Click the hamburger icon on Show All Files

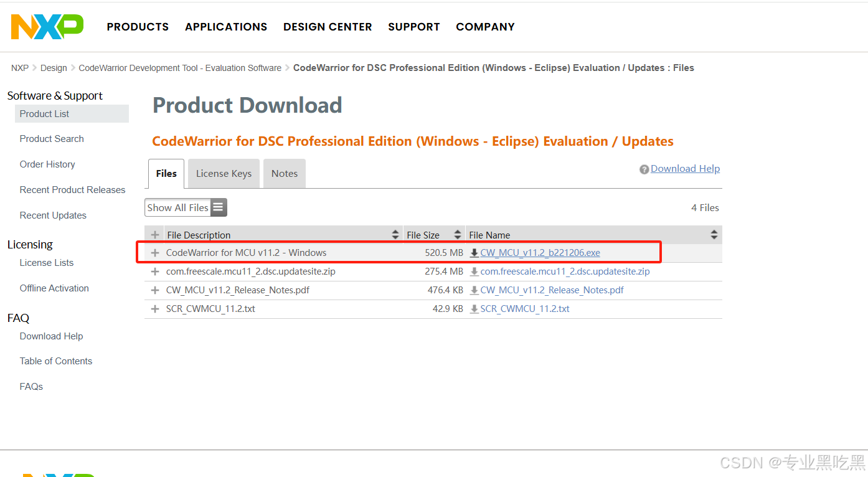218,207
